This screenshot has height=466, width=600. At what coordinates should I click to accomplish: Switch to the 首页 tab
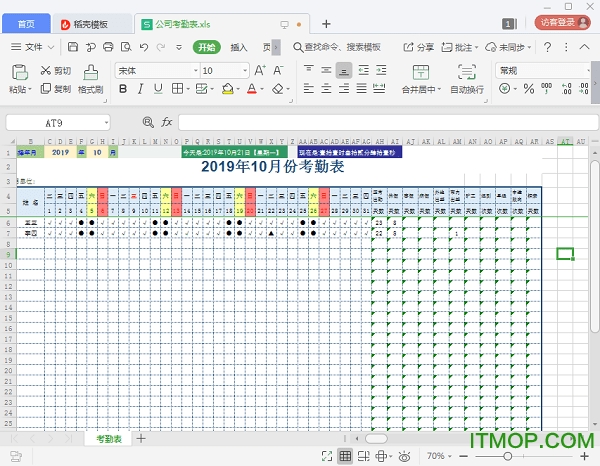tap(26, 24)
